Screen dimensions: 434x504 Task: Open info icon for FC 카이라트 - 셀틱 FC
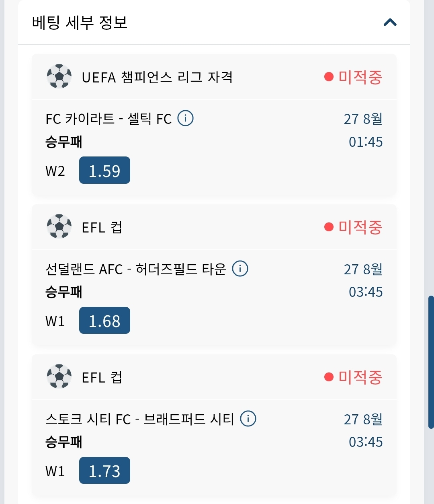(x=185, y=118)
